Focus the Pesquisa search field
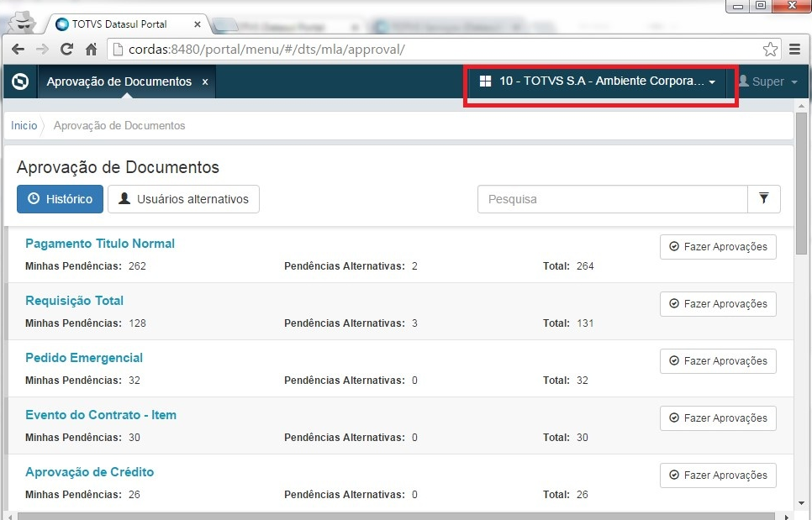This screenshot has width=812, height=520. (613, 199)
